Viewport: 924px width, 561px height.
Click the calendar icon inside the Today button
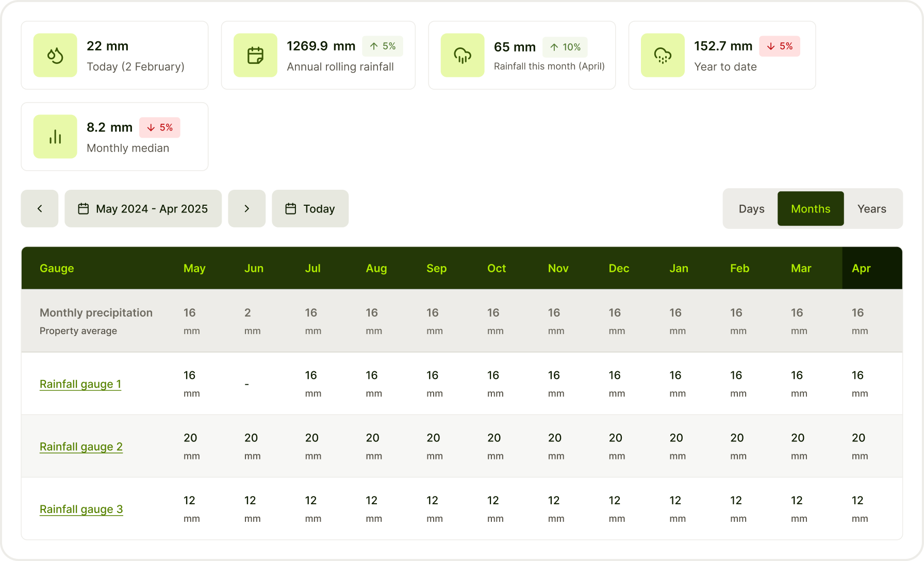coord(291,208)
